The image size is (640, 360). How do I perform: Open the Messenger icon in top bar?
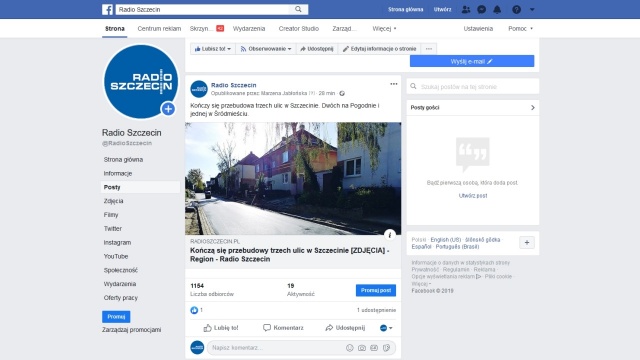point(482,9)
